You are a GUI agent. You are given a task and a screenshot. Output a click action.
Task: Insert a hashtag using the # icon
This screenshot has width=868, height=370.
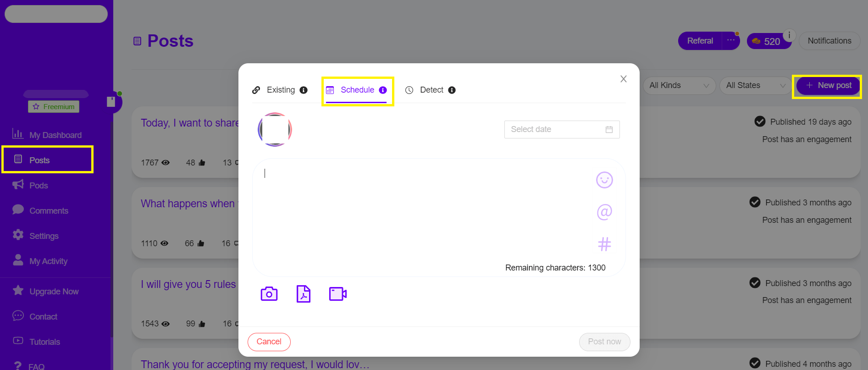click(x=604, y=244)
